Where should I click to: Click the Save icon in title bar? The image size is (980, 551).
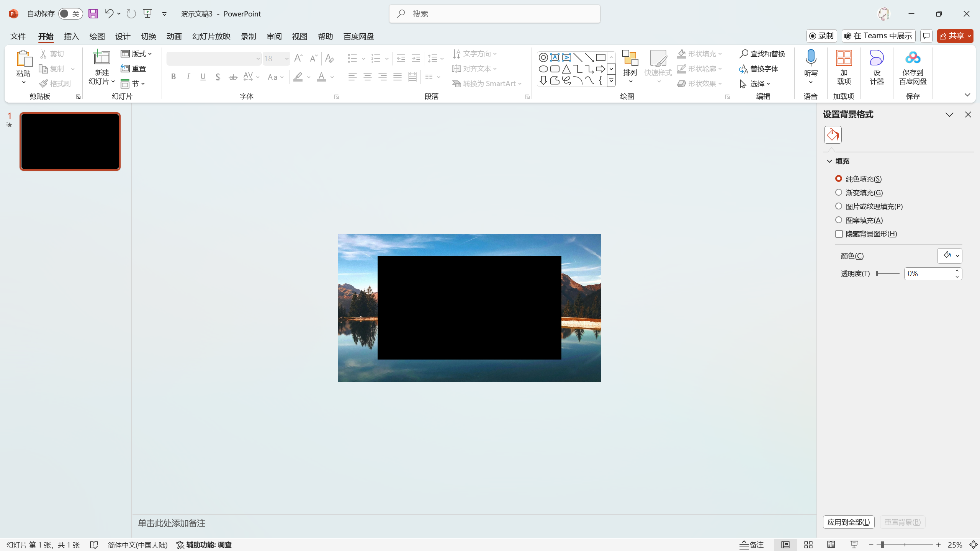93,14
